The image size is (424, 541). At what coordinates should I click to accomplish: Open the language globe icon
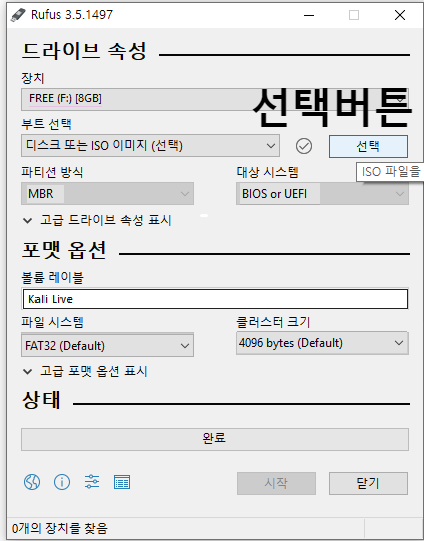pos(32,482)
